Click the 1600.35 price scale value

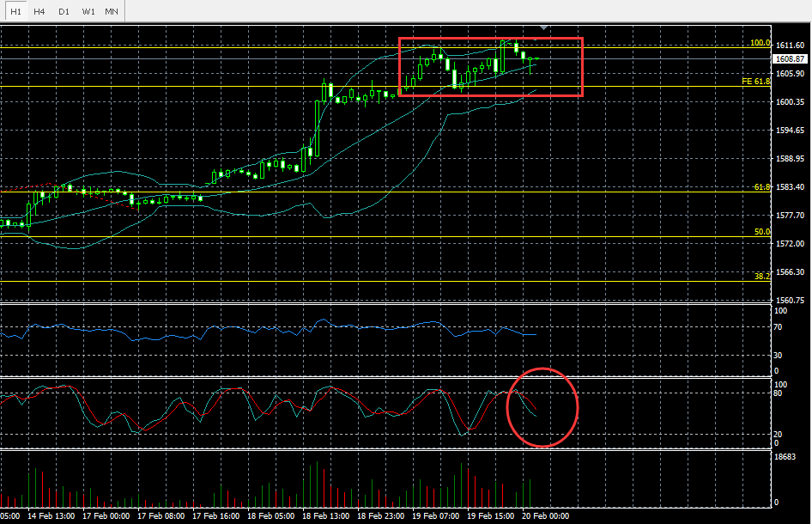(x=790, y=102)
